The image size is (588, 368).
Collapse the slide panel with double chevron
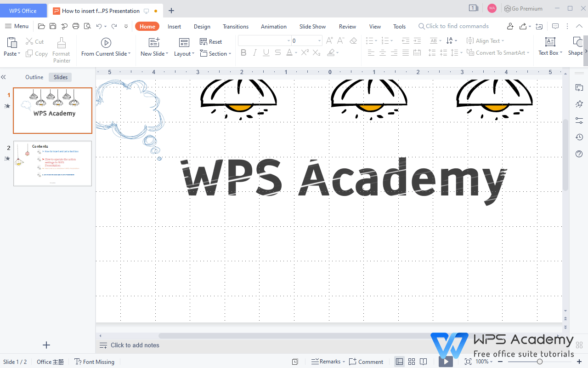[x=3, y=77]
